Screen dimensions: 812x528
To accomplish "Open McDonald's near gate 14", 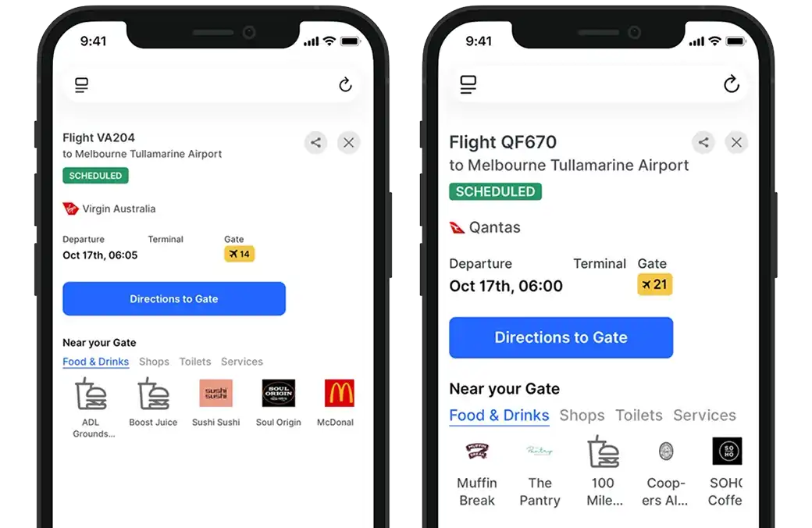I will click(x=337, y=402).
